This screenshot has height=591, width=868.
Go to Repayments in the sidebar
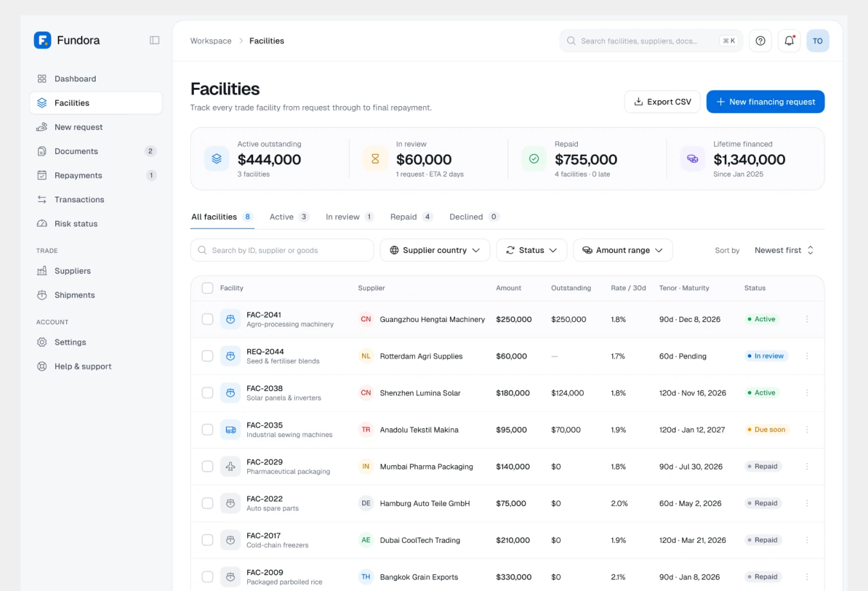(96, 175)
